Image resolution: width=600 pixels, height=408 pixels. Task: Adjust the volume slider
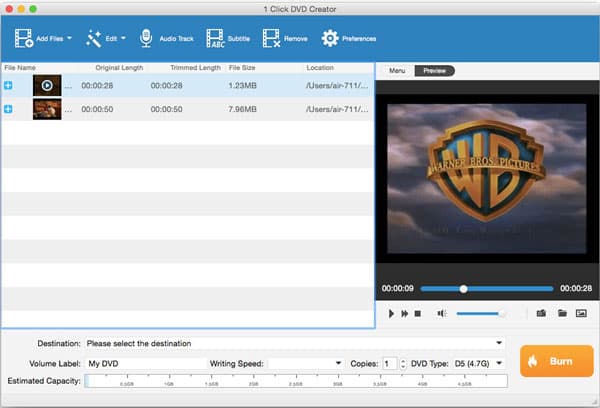coord(481,313)
